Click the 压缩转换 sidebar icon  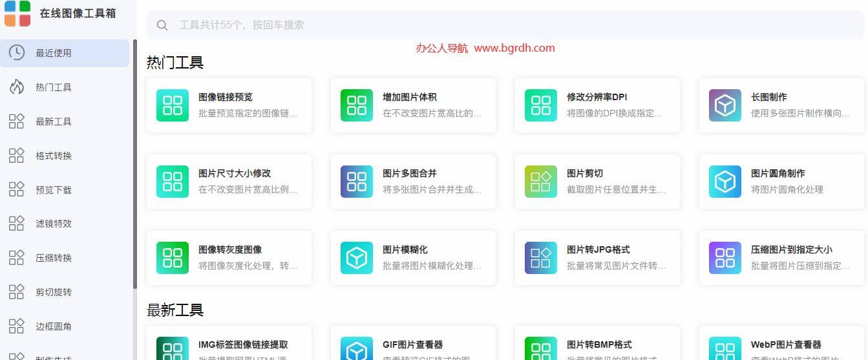click(17, 258)
